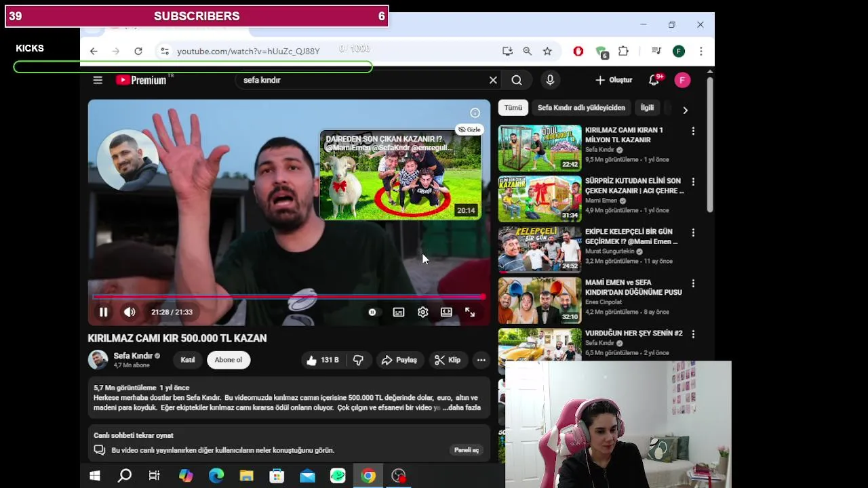868x488 pixels.
Task: Dislike the video with thumbs down
Action: pyautogui.click(x=358, y=360)
